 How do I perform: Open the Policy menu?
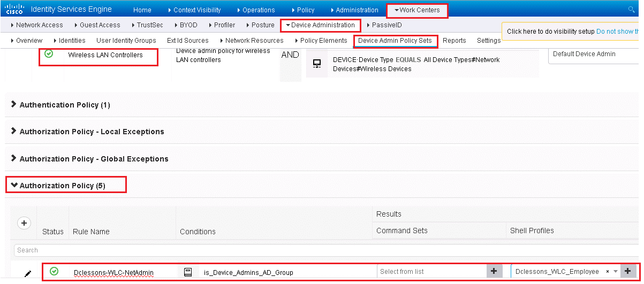[x=303, y=10]
